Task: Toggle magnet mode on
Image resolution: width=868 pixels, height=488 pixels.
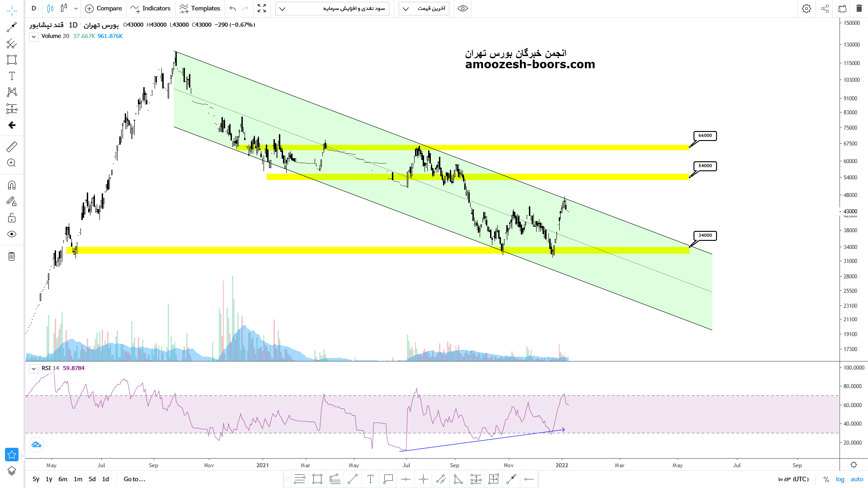Action: pos(12,185)
